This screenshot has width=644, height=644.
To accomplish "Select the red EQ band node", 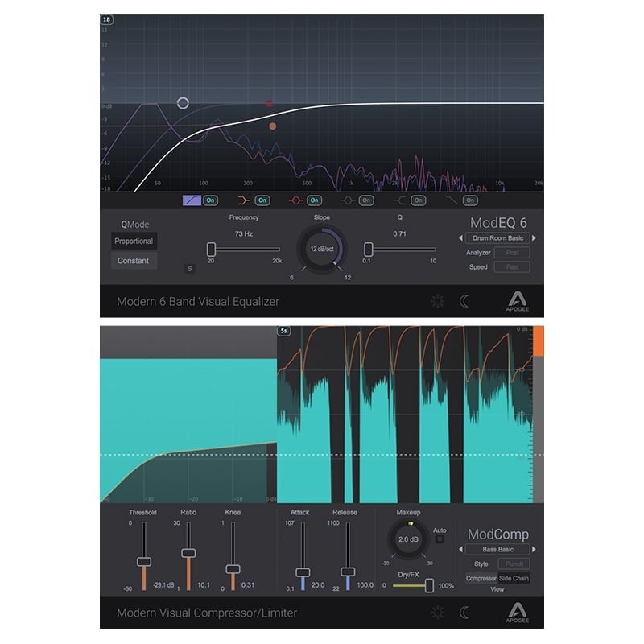I will coord(269,104).
